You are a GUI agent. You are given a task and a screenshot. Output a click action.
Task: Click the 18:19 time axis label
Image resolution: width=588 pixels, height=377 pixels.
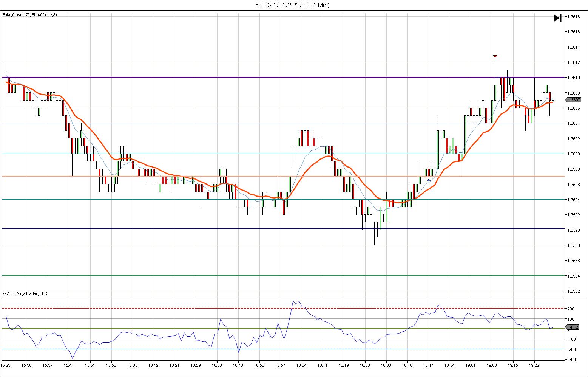[x=344, y=366]
